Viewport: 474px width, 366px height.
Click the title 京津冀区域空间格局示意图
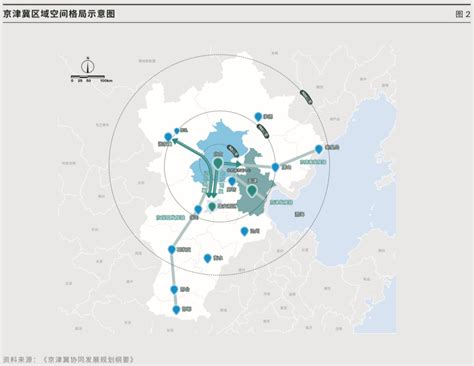pyautogui.click(x=59, y=14)
